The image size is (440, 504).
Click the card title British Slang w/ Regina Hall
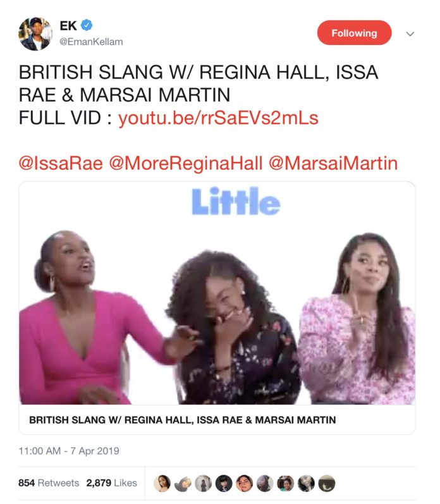point(183,420)
